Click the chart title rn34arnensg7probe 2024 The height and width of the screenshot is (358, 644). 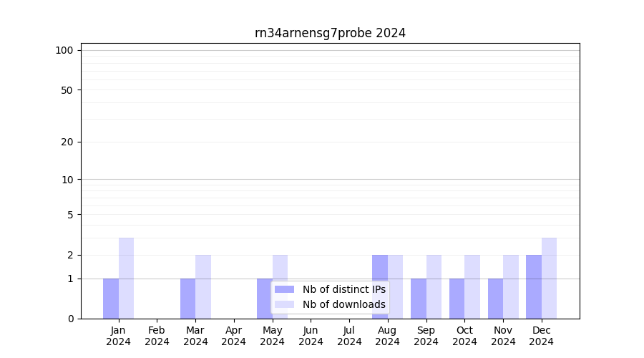(x=330, y=33)
